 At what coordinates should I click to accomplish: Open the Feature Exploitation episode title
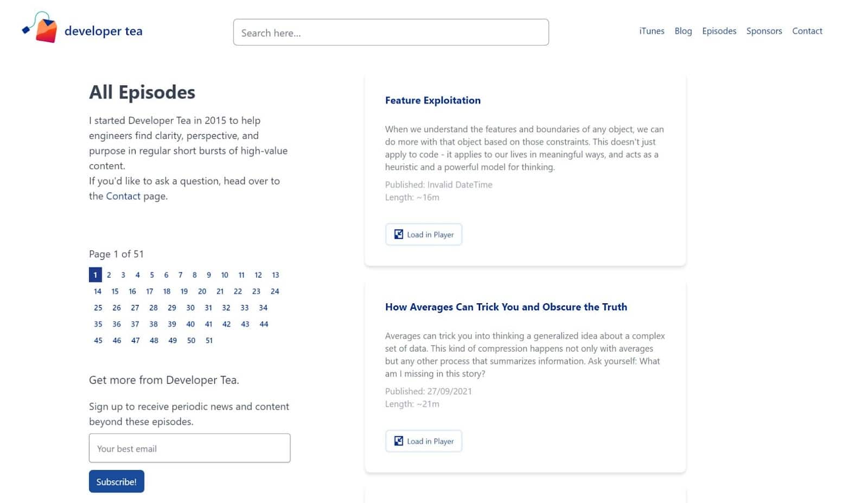[x=432, y=100]
